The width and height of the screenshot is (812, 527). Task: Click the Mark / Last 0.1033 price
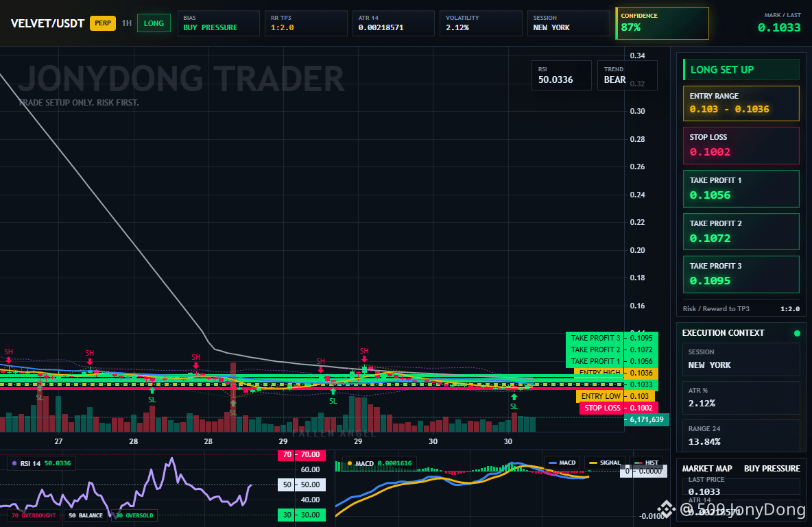pos(779,27)
